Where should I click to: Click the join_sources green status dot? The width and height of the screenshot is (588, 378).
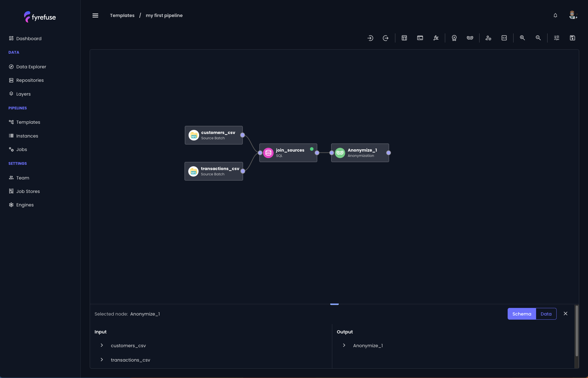(x=312, y=149)
